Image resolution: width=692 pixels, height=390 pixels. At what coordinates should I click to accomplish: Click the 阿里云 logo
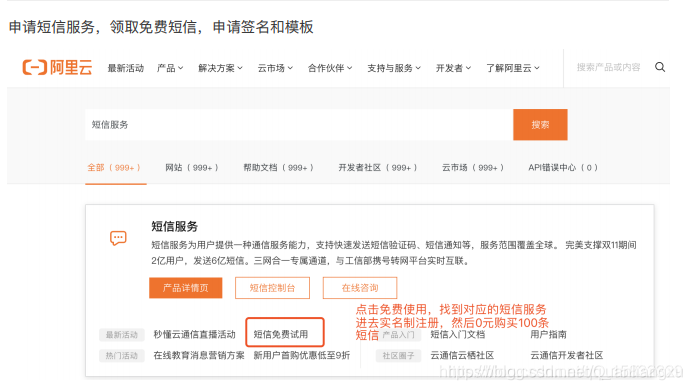(x=57, y=68)
